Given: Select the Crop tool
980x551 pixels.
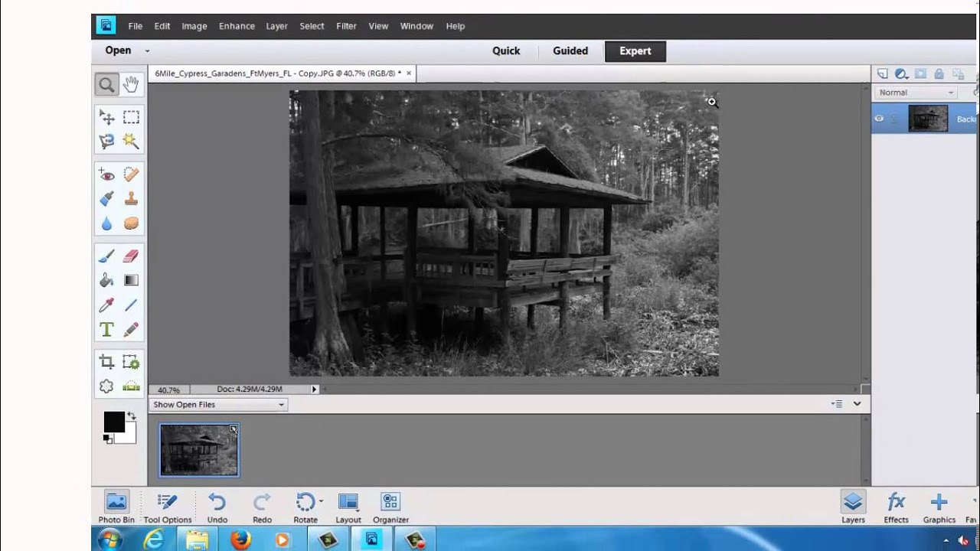Looking at the screenshot, I should [106, 362].
